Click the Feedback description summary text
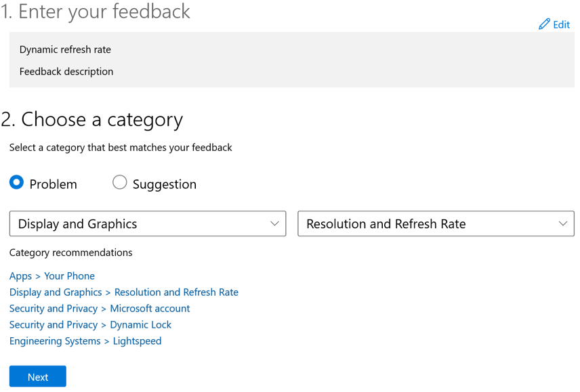The height and width of the screenshot is (392, 580). (x=66, y=71)
